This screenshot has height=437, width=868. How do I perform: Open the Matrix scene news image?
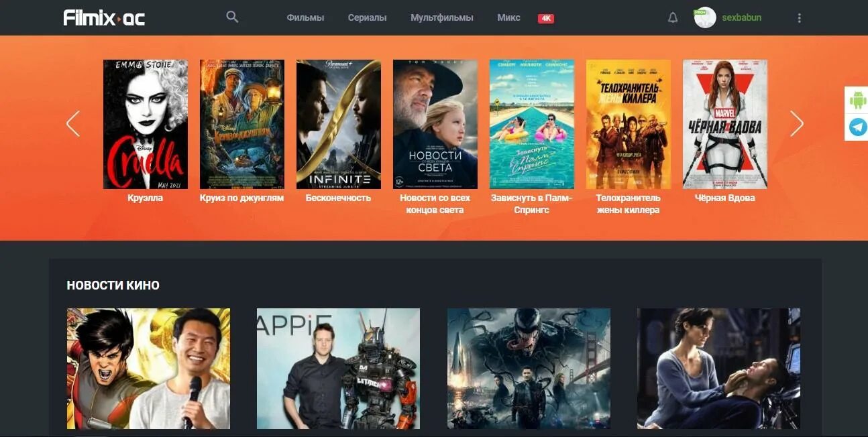[718, 369]
